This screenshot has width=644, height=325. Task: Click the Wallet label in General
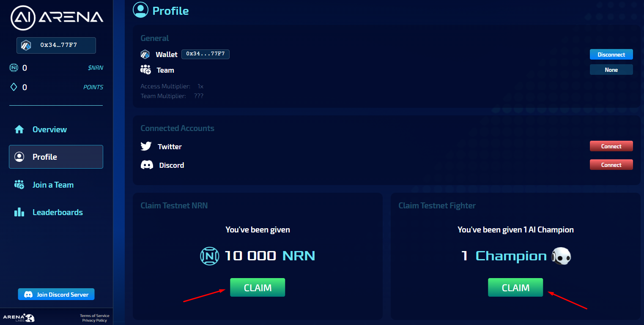click(x=167, y=55)
